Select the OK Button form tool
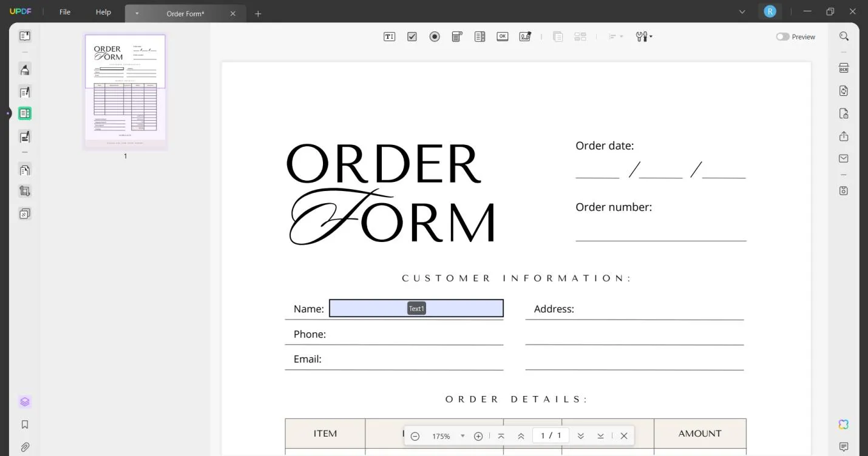Image resolution: width=868 pixels, height=456 pixels. [502, 36]
